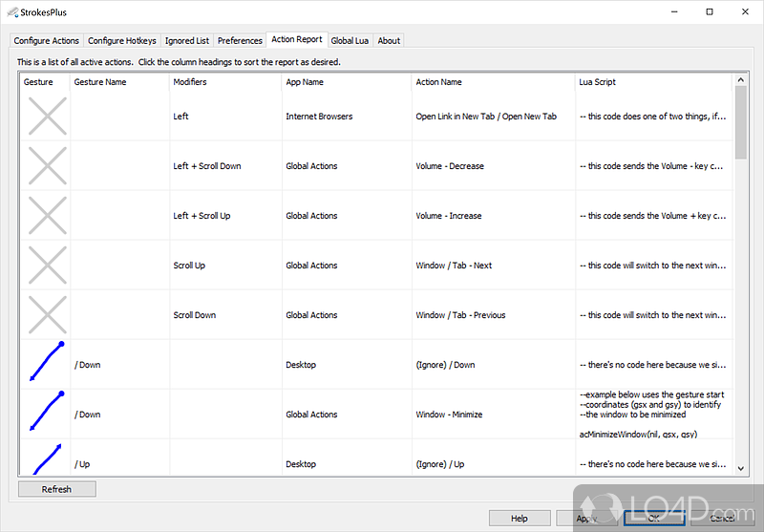Click the 'Window / Tab - Previous' action name

(x=460, y=315)
